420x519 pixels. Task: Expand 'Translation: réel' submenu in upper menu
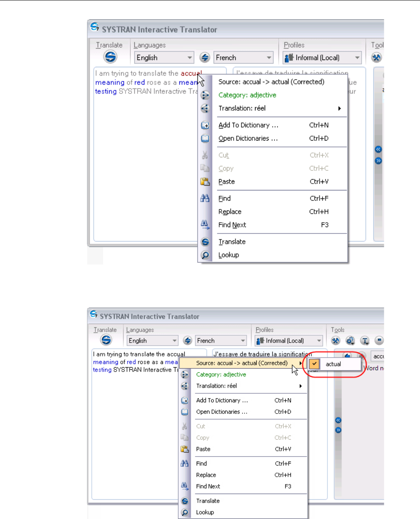point(340,108)
